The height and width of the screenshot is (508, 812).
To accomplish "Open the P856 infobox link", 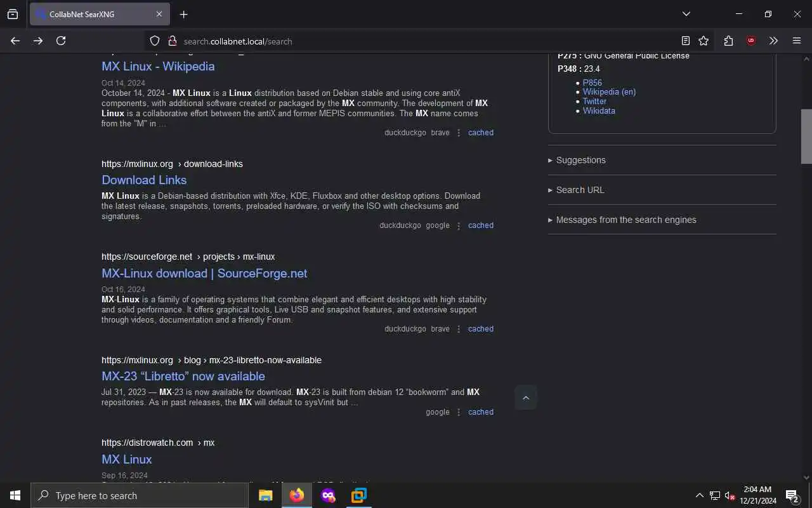I will click(x=593, y=83).
